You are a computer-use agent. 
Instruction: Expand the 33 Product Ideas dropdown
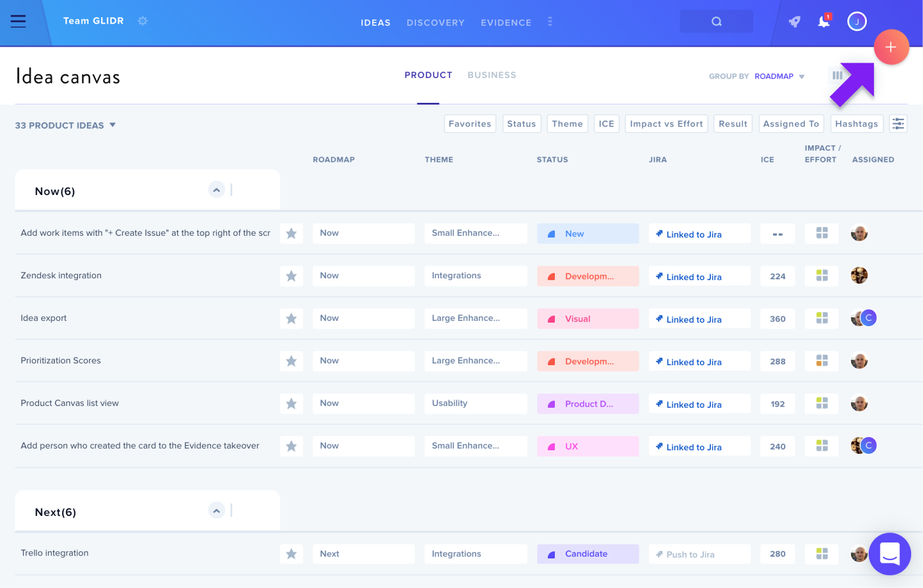pyautogui.click(x=66, y=125)
